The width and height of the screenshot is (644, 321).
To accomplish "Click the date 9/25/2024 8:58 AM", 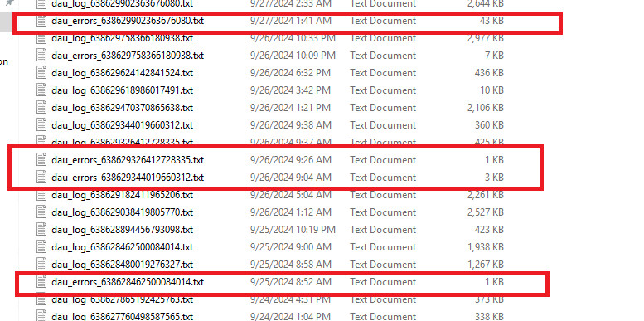I will [291, 265].
